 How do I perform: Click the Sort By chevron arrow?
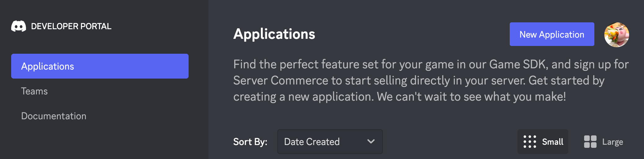click(x=371, y=142)
